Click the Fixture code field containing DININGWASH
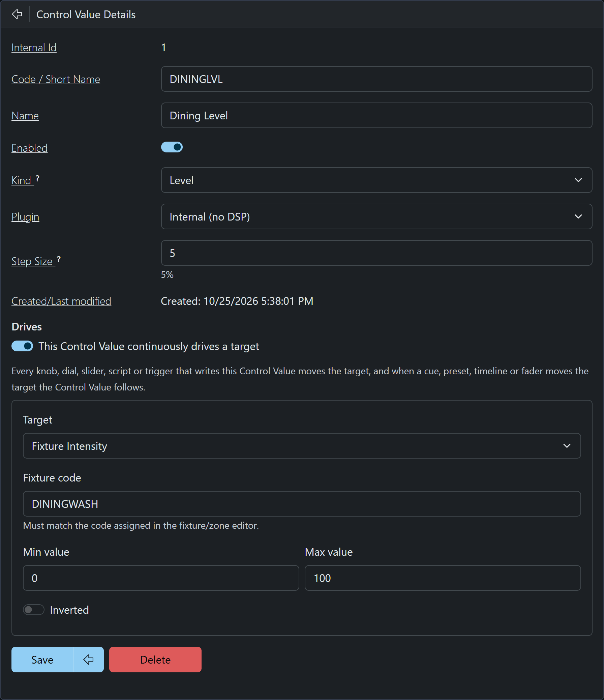Viewport: 604px width, 700px height. [302, 504]
